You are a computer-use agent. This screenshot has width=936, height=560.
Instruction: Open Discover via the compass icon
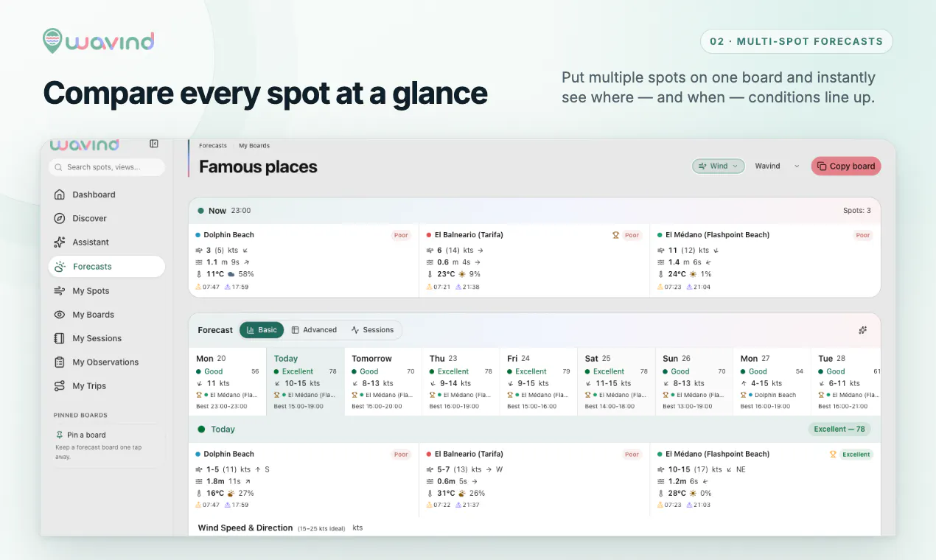coord(60,218)
